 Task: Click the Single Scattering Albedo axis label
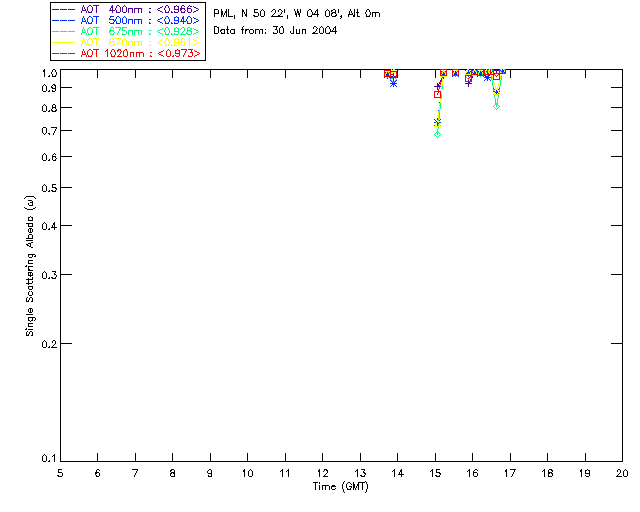tap(30, 265)
